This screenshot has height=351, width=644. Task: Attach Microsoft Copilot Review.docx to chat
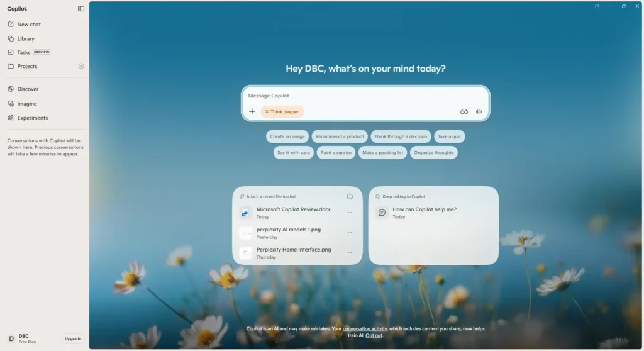pyautogui.click(x=294, y=213)
